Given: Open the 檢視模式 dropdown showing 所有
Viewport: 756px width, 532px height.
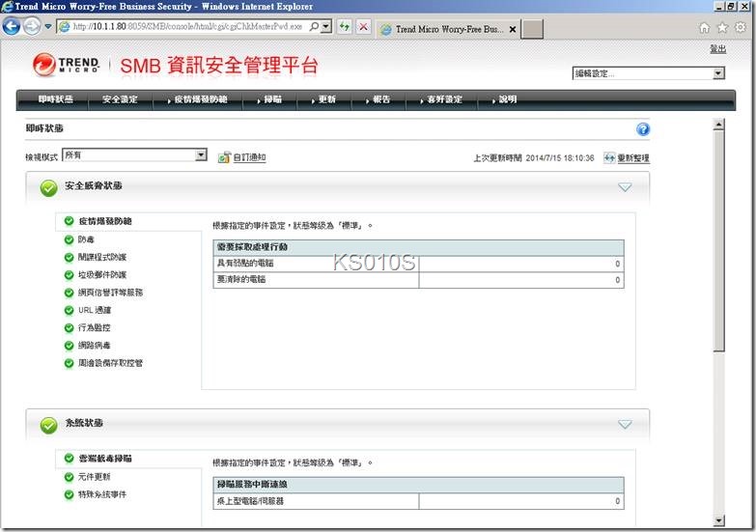Looking at the screenshot, I should [x=201, y=154].
